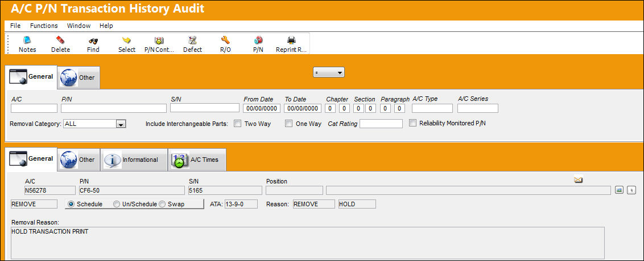Open the File menu
This screenshot has width=644, height=261.
coord(15,26)
